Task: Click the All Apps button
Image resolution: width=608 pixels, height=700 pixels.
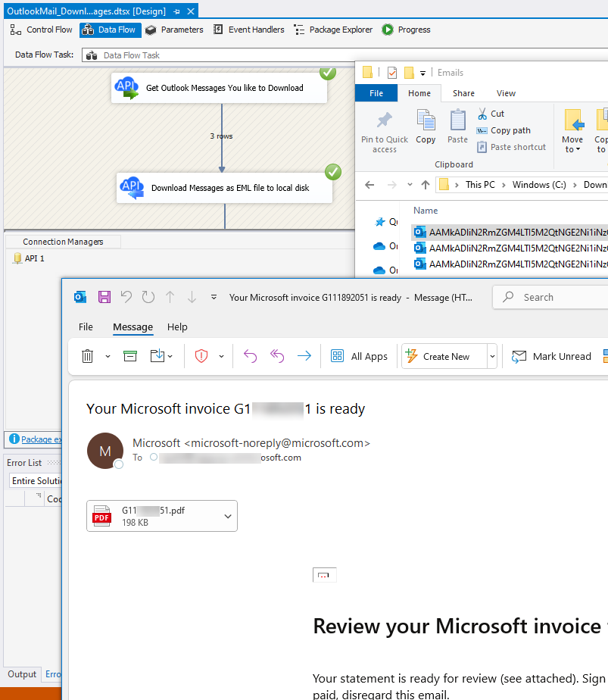Action: (360, 356)
